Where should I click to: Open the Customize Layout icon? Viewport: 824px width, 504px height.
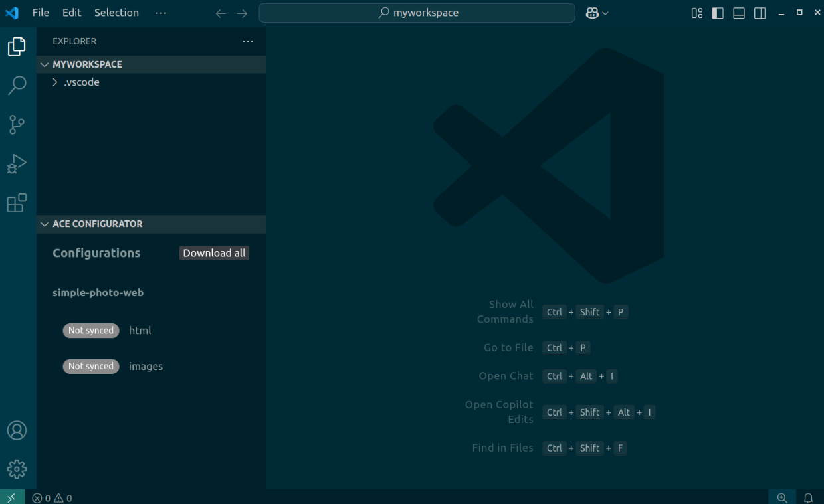[697, 13]
